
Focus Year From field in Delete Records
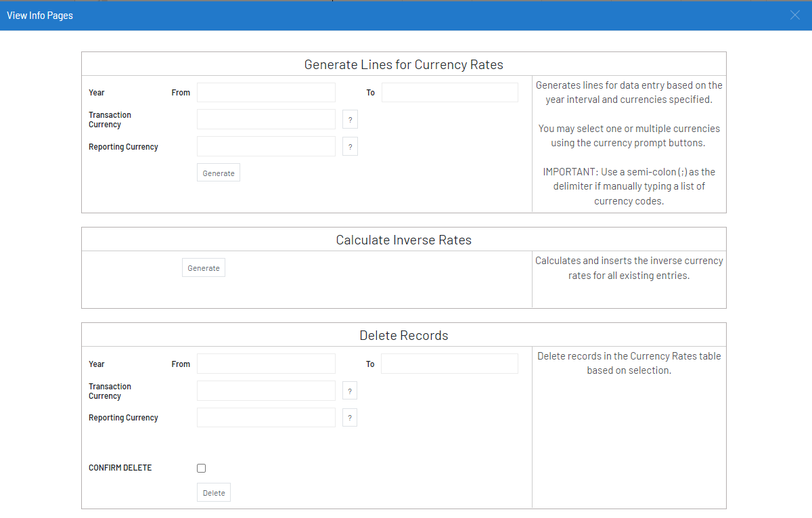click(x=266, y=364)
